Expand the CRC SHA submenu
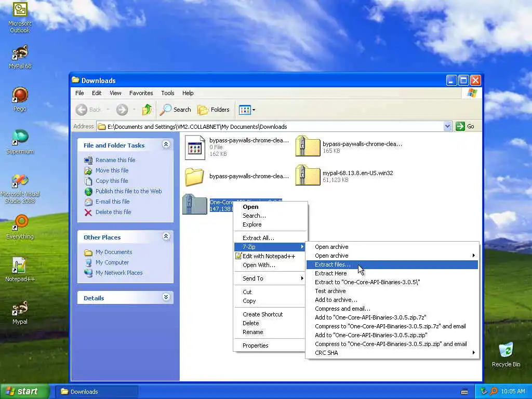This screenshot has height=399, width=532. pos(392,353)
